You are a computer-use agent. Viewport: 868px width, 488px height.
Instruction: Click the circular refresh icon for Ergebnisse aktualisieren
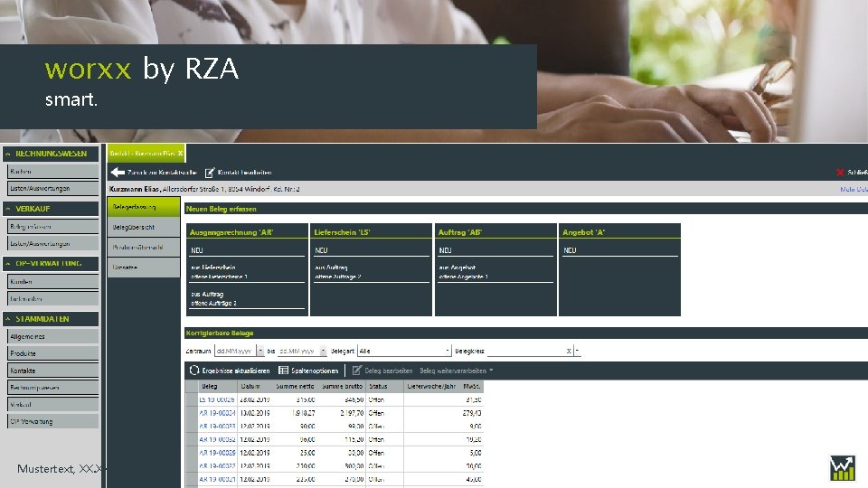coord(193,371)
